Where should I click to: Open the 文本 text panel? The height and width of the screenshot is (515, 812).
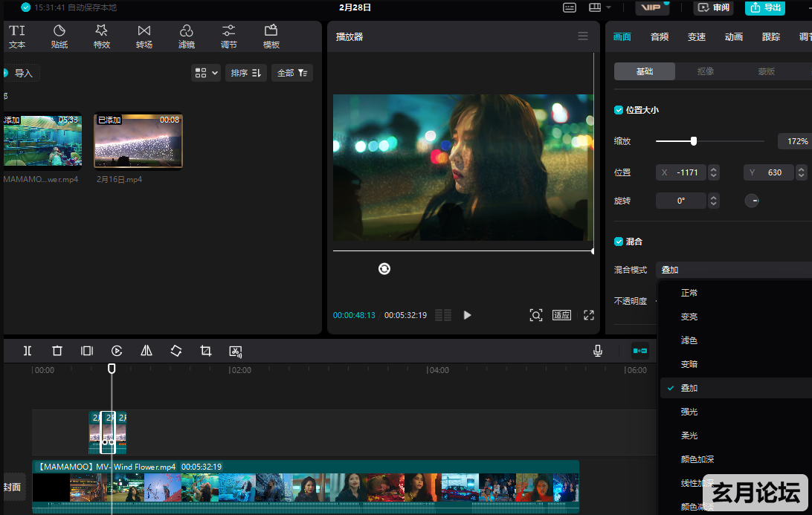click(x=17, y=36)
